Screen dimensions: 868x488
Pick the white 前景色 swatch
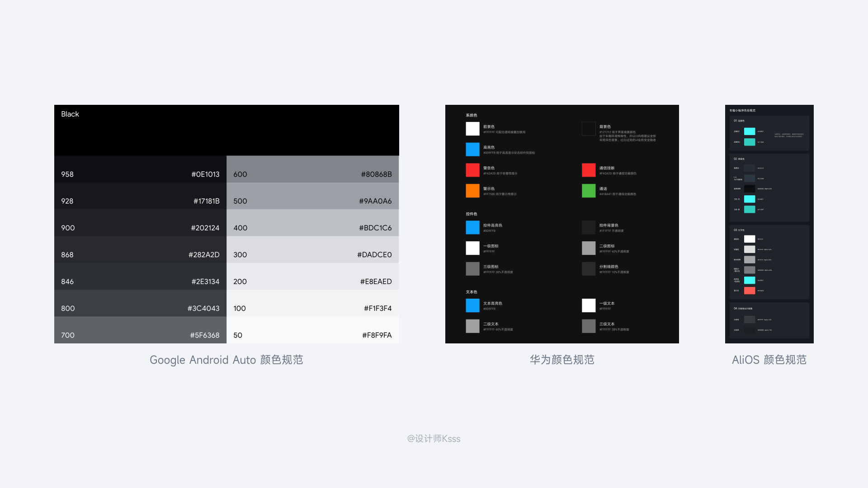click(472, 129)
